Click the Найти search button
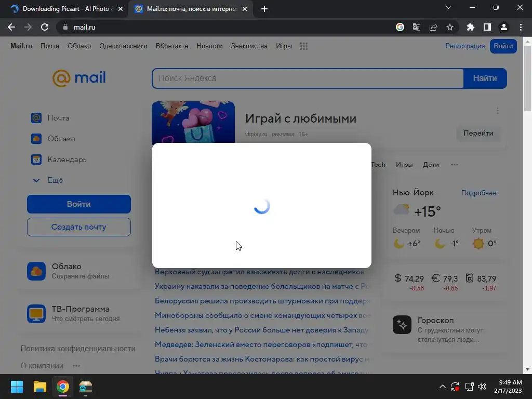Image resolution: width=532 pixels, height=399 pixels. click(x=485, y=78)
